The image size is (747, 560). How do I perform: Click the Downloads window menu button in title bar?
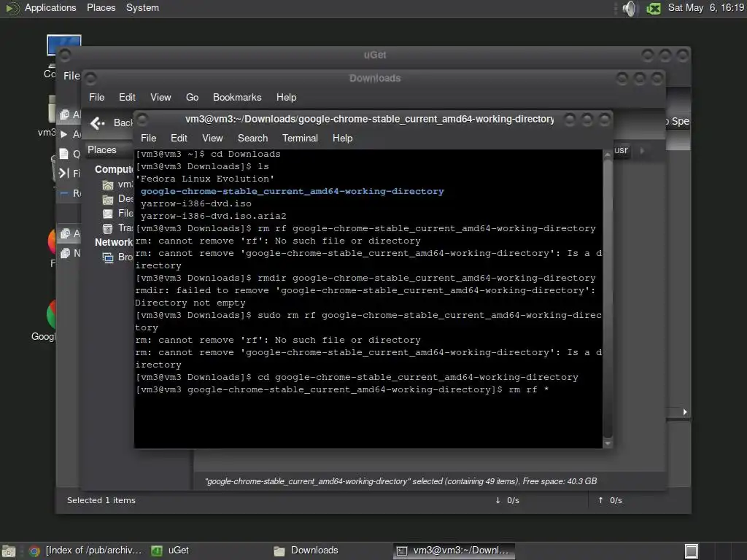pos(91,78)
